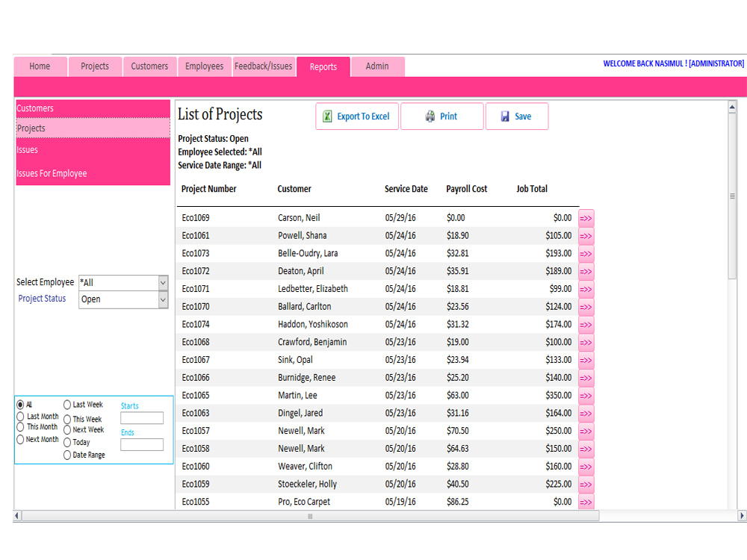This screenshot has height=560, width=747.
Task: Expand the Project Status dropdown arrow
Action: pos(163,299)
